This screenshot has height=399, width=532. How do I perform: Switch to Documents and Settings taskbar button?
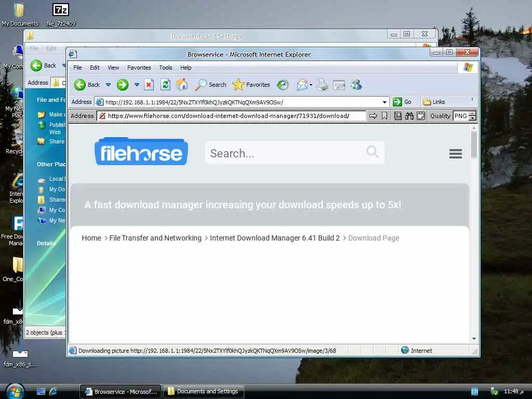(x=203, y=392)
